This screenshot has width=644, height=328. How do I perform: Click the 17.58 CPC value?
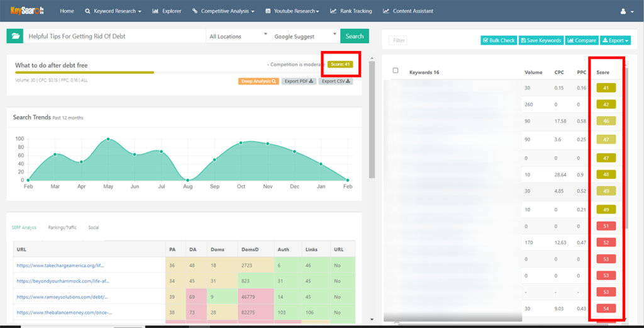pos(560,122)
